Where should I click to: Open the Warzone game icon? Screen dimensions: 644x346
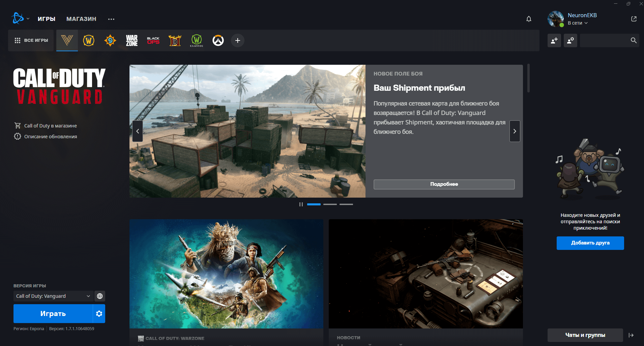point(132,40)
